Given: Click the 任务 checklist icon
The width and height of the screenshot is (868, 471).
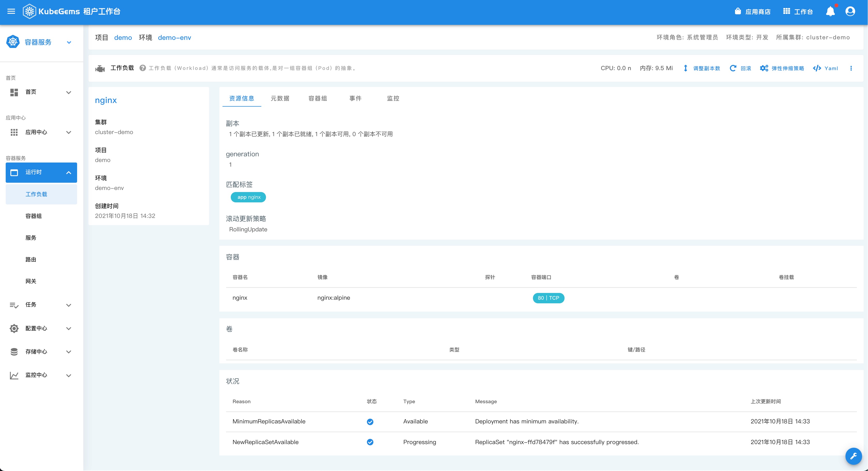Looking at the screenshot, I should point(14,305).
